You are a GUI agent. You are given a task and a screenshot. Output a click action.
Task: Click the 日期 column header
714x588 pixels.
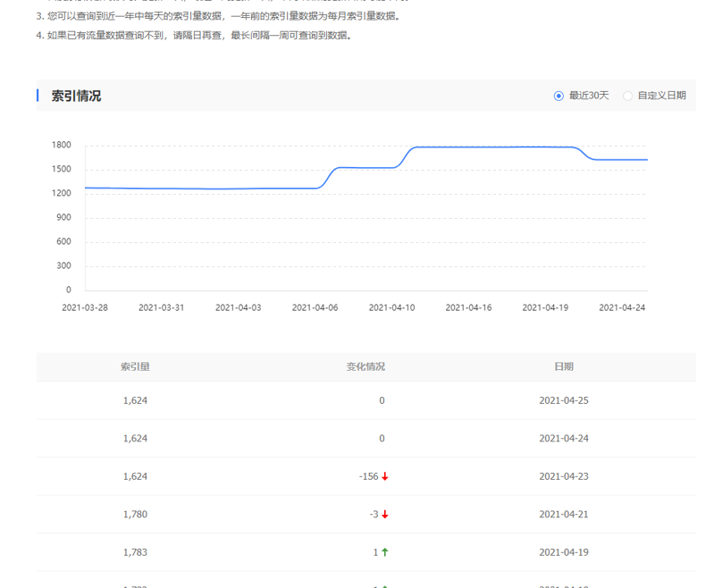pos(564,366)
